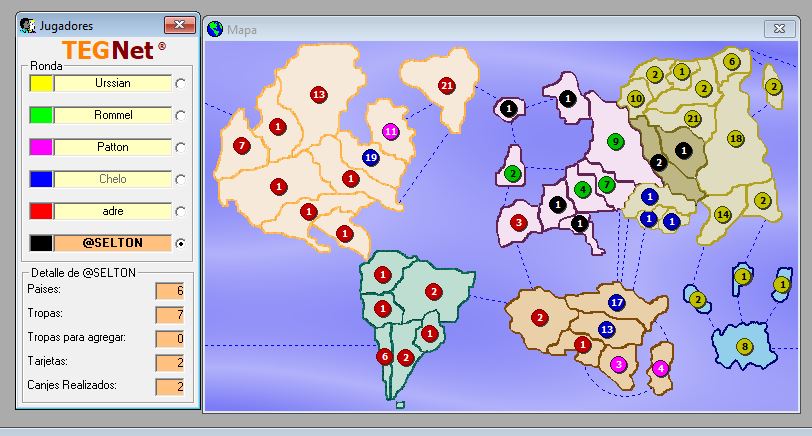This screenshot has width=812, height=436.
Task: Click the yellow color swatch beside Urssian
Action: tap(40, 83)
